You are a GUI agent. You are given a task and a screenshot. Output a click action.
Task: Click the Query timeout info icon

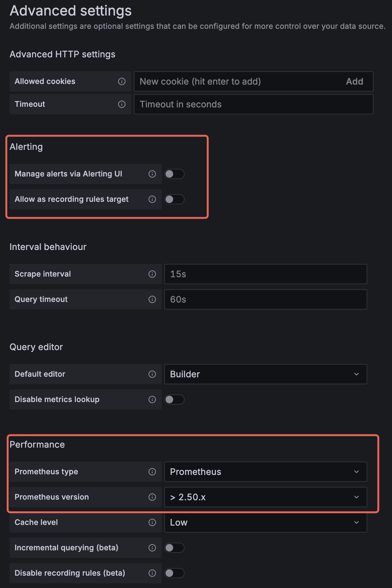[152, 299]
